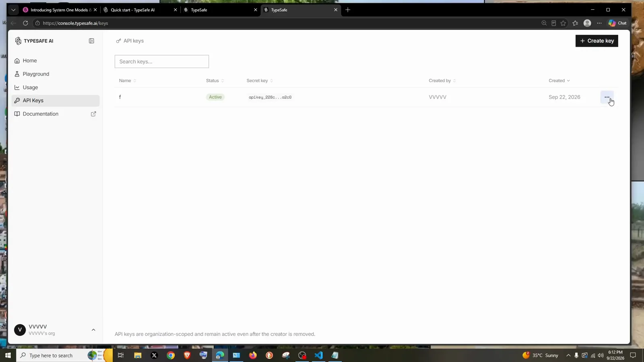Open Microsoft Edge from the taskbar
Image resolution: width=644 pixels, height=362 pixels.
220,355
